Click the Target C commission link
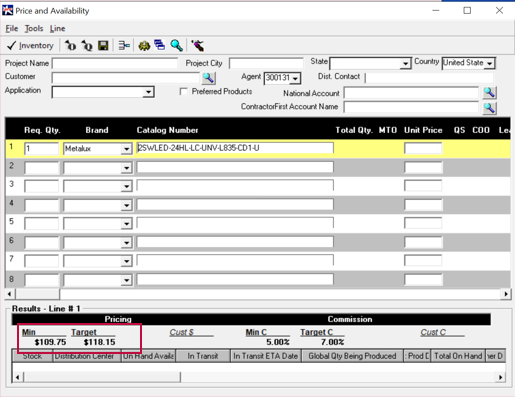Image resolution: width=515 pixels, height=397 pixels. [317, 332]
